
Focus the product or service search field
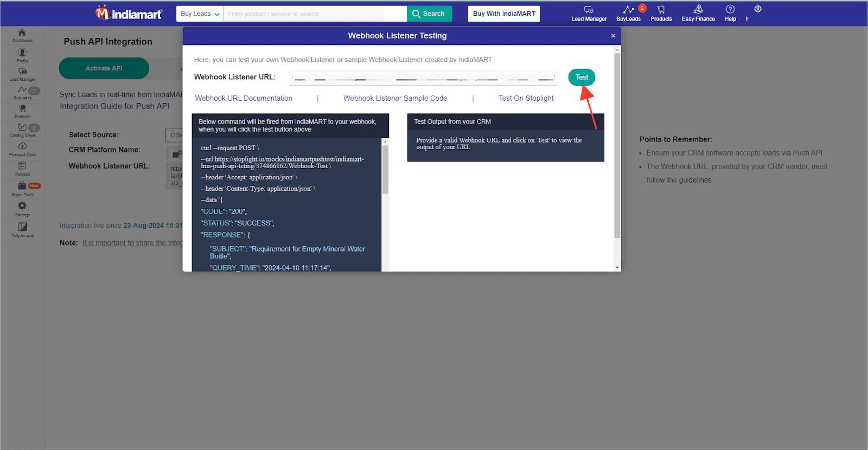315,14
